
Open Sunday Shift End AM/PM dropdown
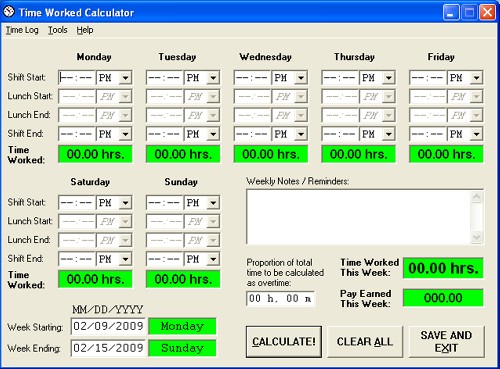213,259
